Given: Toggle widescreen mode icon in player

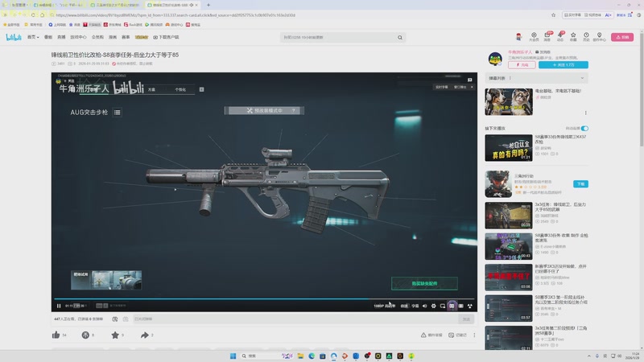Looking at the screenshot, I should pyautogui.click(x=452, y=306).
